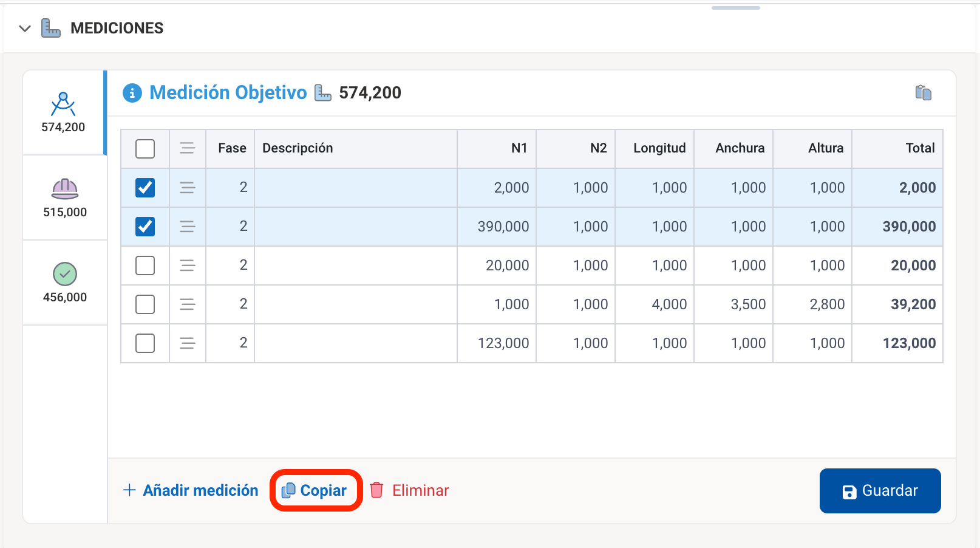The image size is (980, 548).
Task: Click drag handle icon of 123,000 row
Action: [x=188, y=343]
